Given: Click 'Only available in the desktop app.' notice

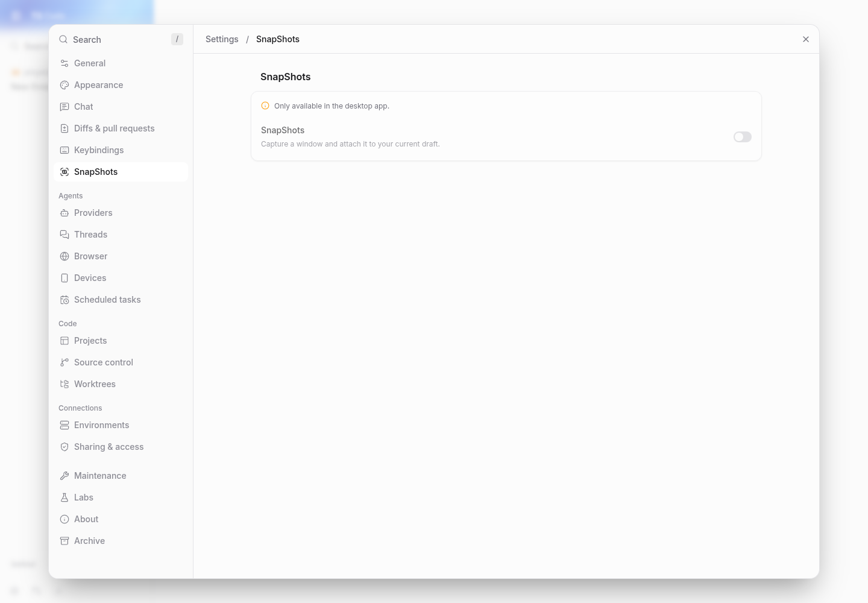Looking at the screenshot, I should 332,106.
